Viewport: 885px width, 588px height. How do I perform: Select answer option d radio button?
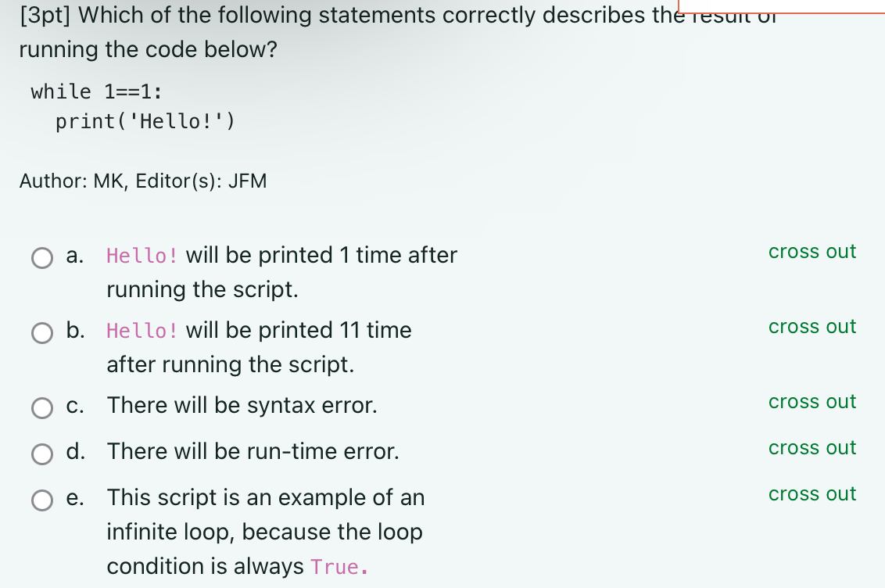click(42, 454)
